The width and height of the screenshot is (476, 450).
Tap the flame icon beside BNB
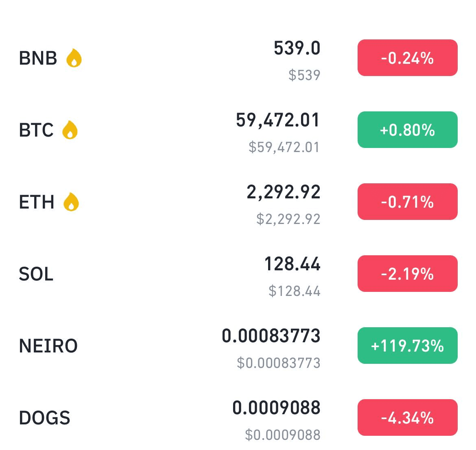pos(74,58)
